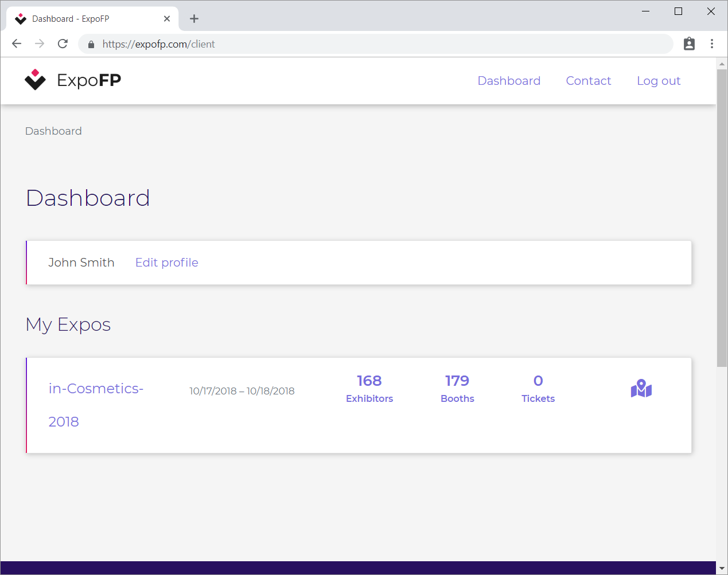Reload the page with refresh icon
Image resolution: width=728 pixels, height=575 pixels.
(x=63, y=44)
